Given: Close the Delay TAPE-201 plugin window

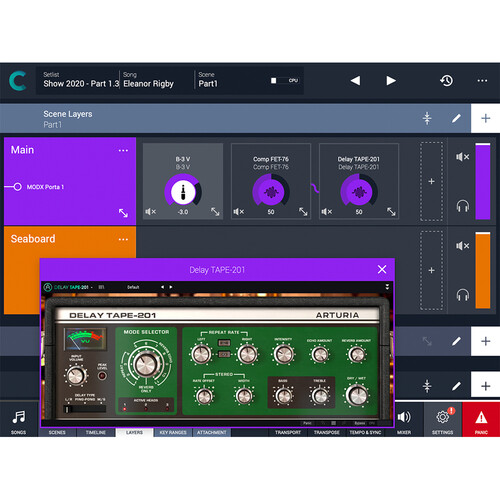Looking at the screenshot, I should tap(382, 269).
